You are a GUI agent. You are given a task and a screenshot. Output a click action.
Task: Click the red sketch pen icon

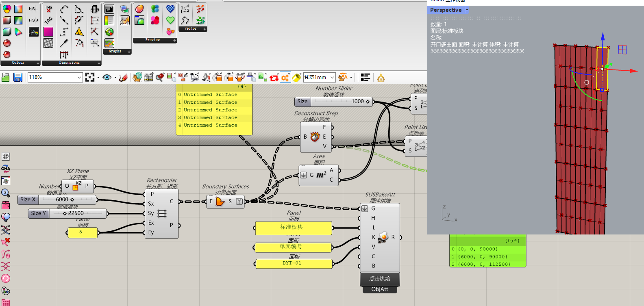point(124,77)
